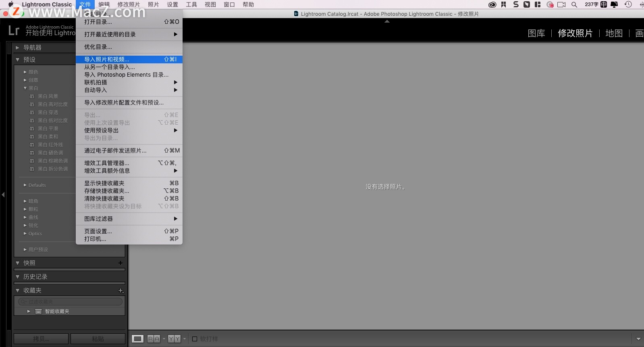This screenshot has width=644, height=347.
Task: Open toolbar options triangle at right
Action: click(x=638, y=339)
